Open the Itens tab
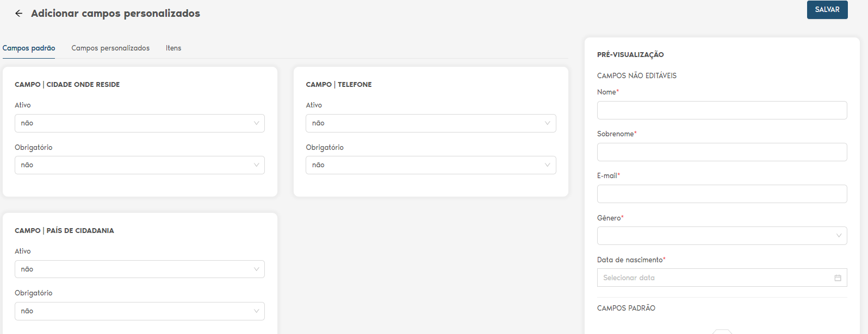This screenshot has height=334, width=868. (173, 48)
